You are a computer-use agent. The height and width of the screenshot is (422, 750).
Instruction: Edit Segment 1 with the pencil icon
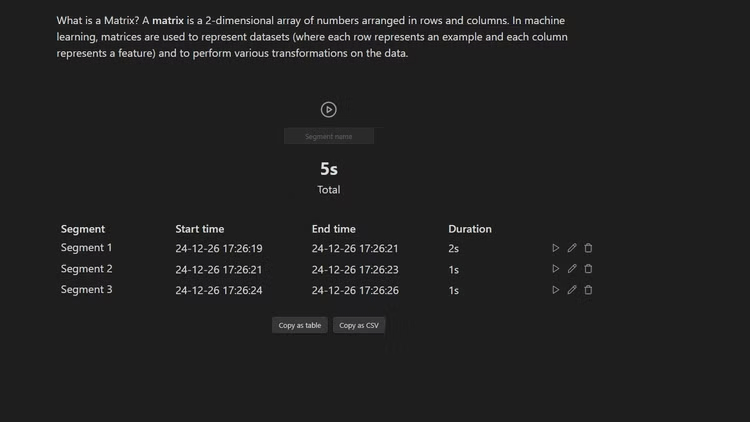pos(572,248)
